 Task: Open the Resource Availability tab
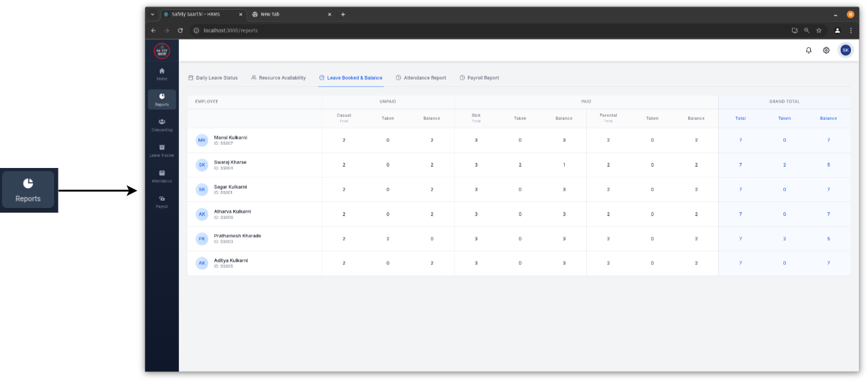coord(278,78)
